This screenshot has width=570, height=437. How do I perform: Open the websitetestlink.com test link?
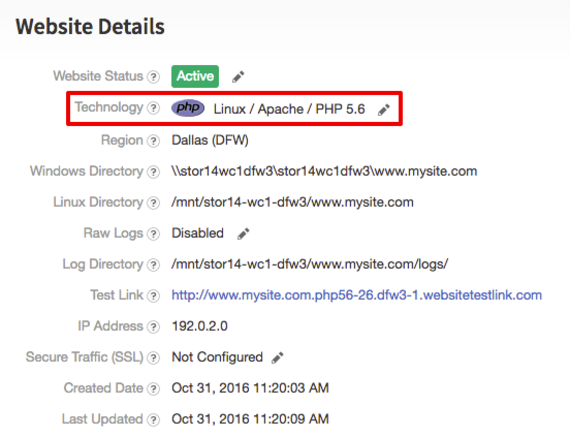click(357, 295)
